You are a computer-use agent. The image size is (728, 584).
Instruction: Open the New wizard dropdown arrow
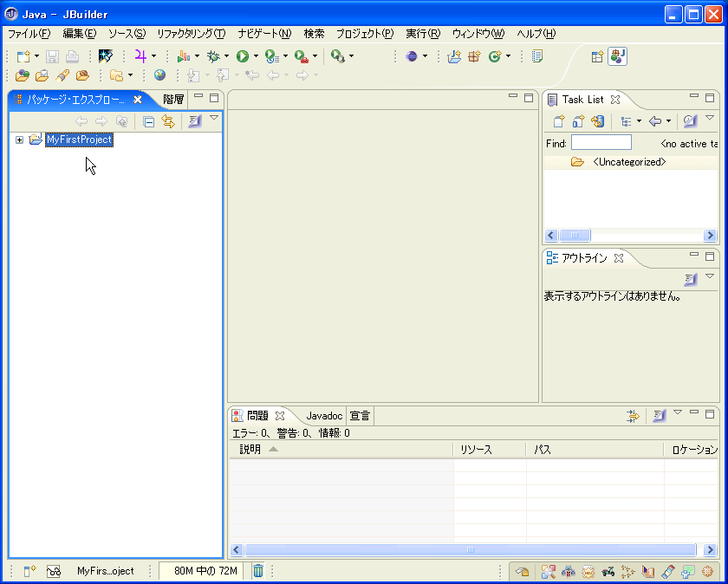pos(36,56)
